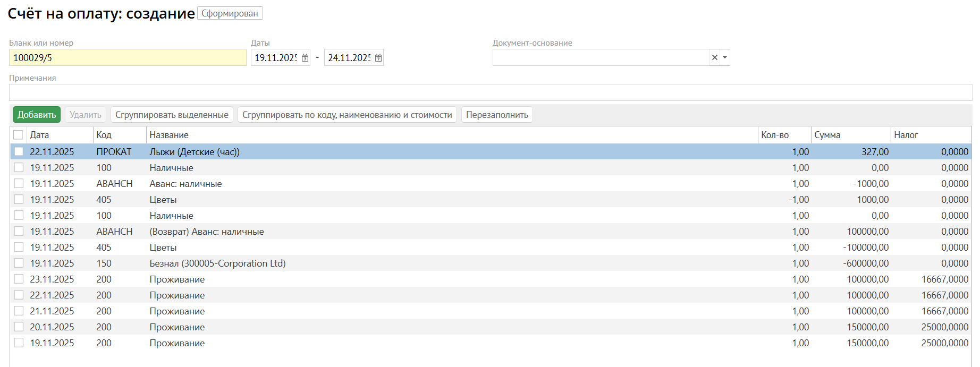The height and width of the screenshot is (367, 980).
Task: Click the 327,00 sum cell
Action: (x=851, y=151)
